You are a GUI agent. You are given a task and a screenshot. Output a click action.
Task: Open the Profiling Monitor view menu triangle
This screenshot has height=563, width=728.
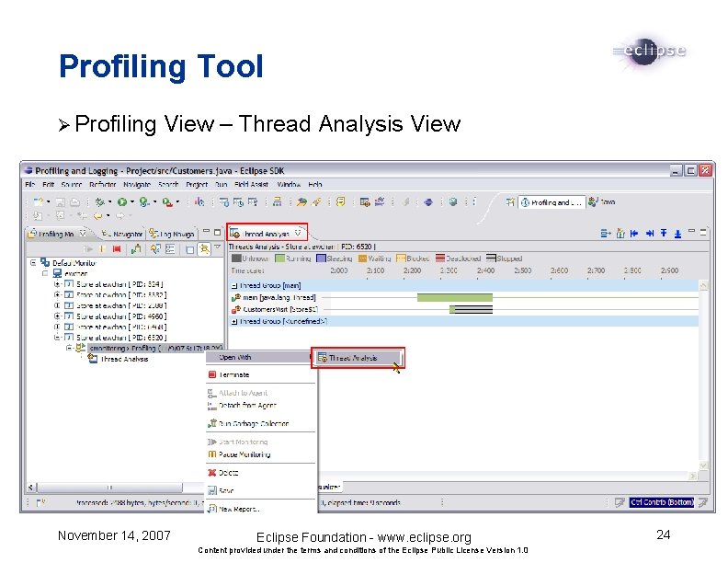217,247
